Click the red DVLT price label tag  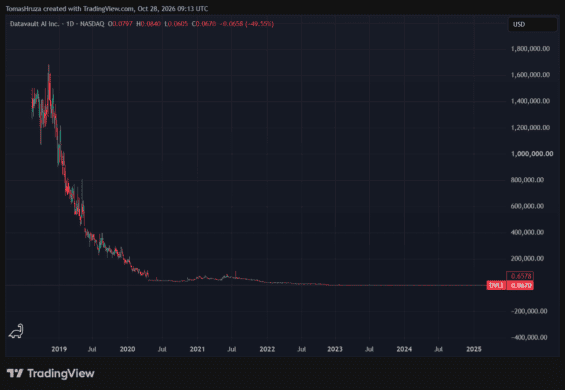pos(496,285)
